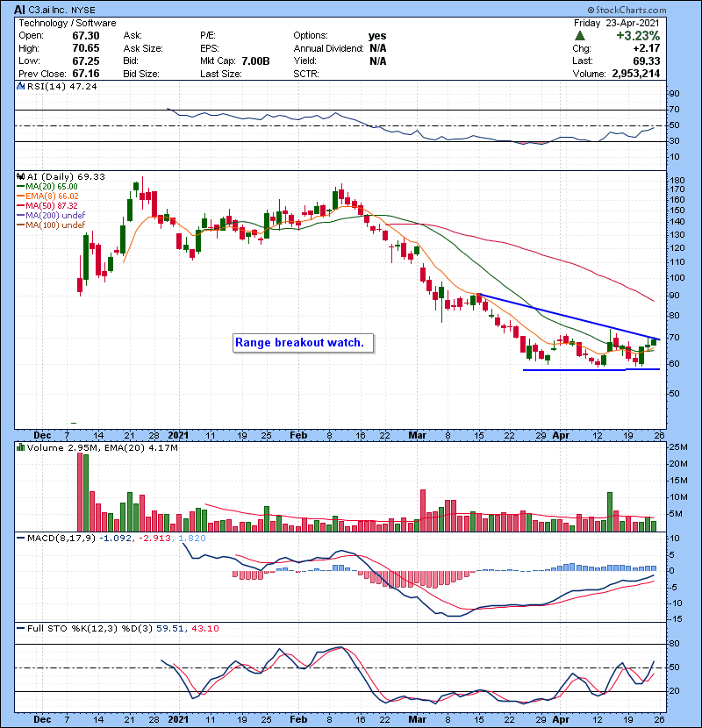Click the EPS label

click(209, 48)
